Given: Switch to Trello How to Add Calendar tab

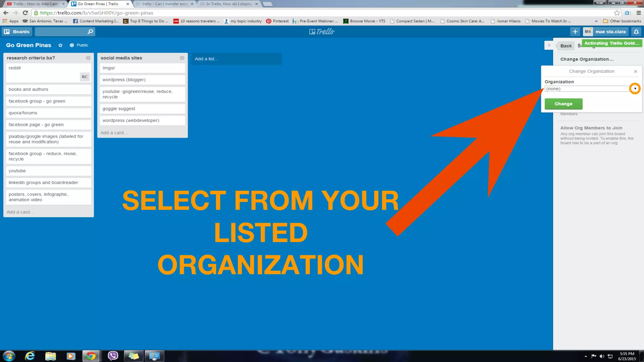Looking at the screenshot, I should (36, 4).
